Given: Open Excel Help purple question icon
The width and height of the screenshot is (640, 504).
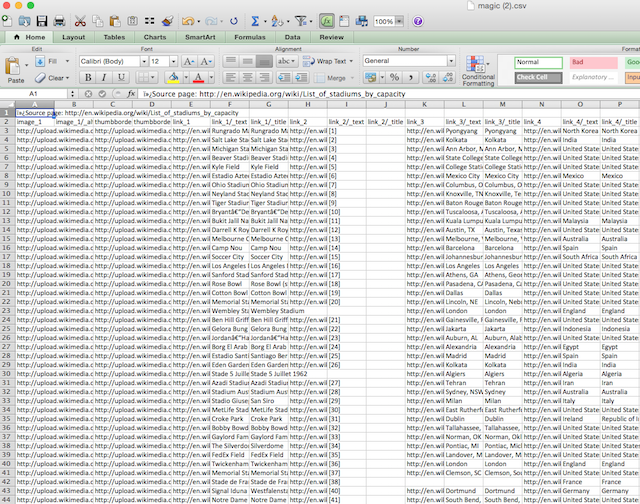Looking at the screenshot, I should tap(418, 21).
